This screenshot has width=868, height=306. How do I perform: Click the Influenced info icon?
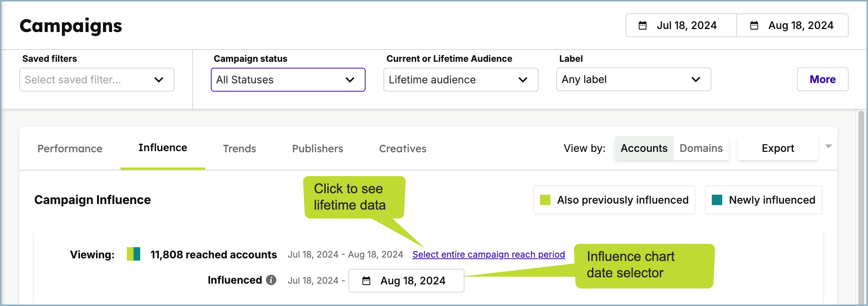click(271, 280)
